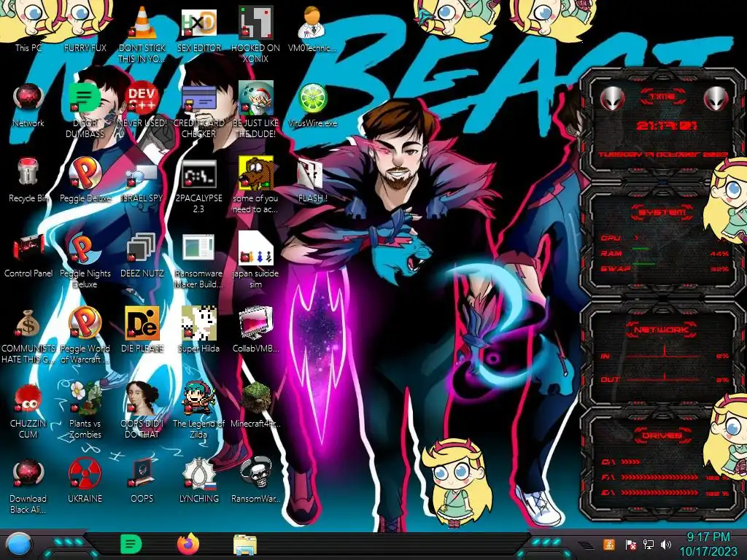
Task: Click the DRIVES header on the widget
Action: pyautogui.click(x=662, y=435)
